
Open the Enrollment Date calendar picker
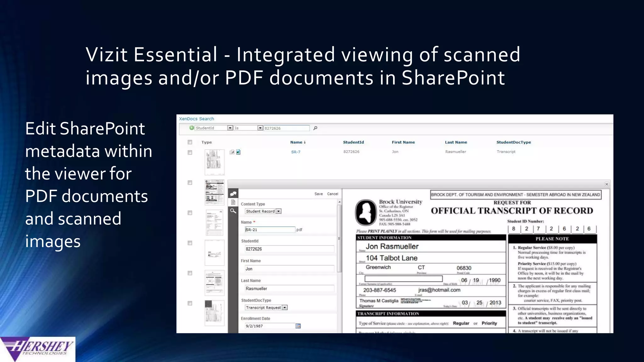coord(298,326)
